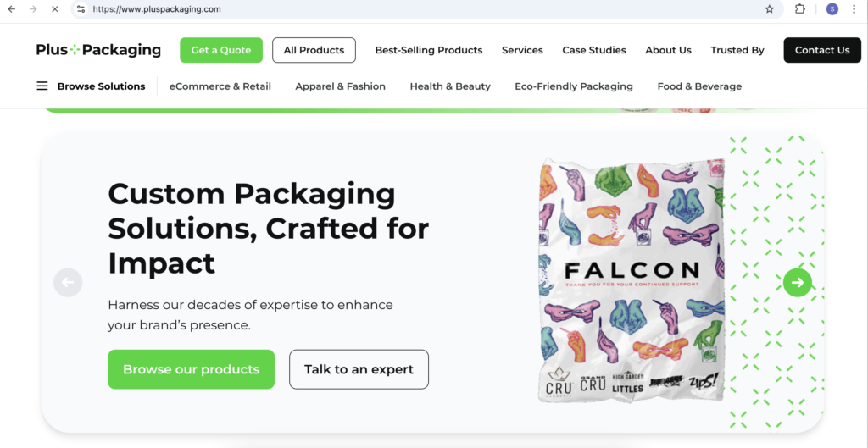
Task: View site information icon in address bar
Action: pos(81,9)
